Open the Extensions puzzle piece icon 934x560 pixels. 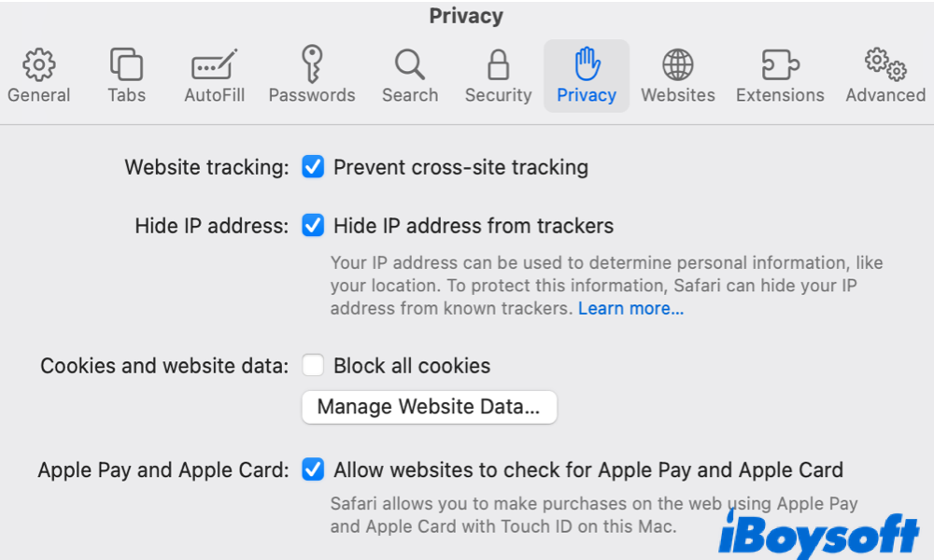[x=780, y=64]
